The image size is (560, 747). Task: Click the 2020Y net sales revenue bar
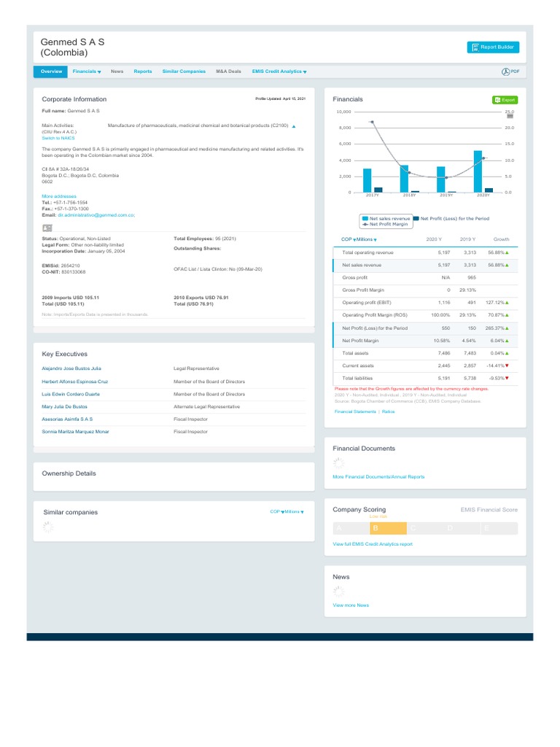[x=478, y=171]
